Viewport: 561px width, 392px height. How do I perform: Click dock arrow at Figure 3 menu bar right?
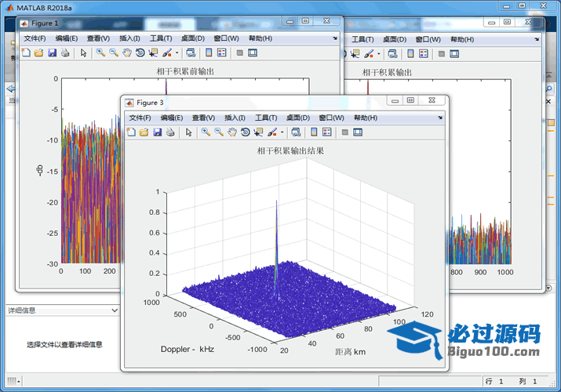tap(440, 118)
